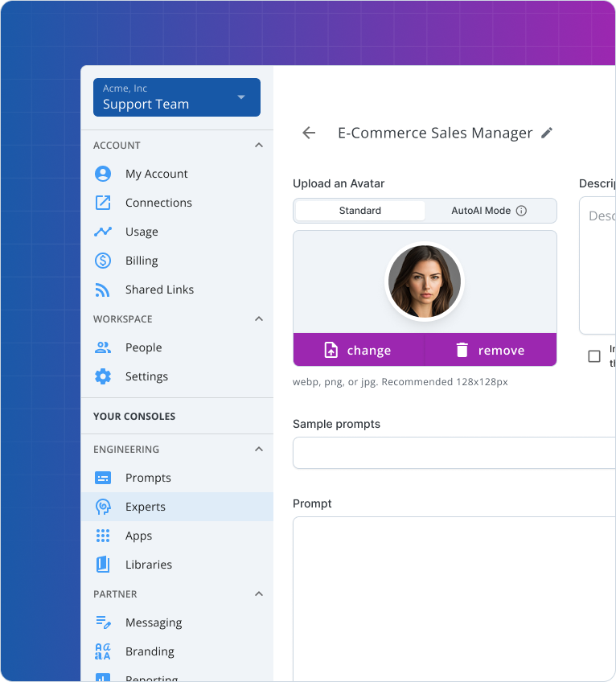Open Shared Links page
The height and width of the screenshot is (682, 616).
[x=159, y=290]
